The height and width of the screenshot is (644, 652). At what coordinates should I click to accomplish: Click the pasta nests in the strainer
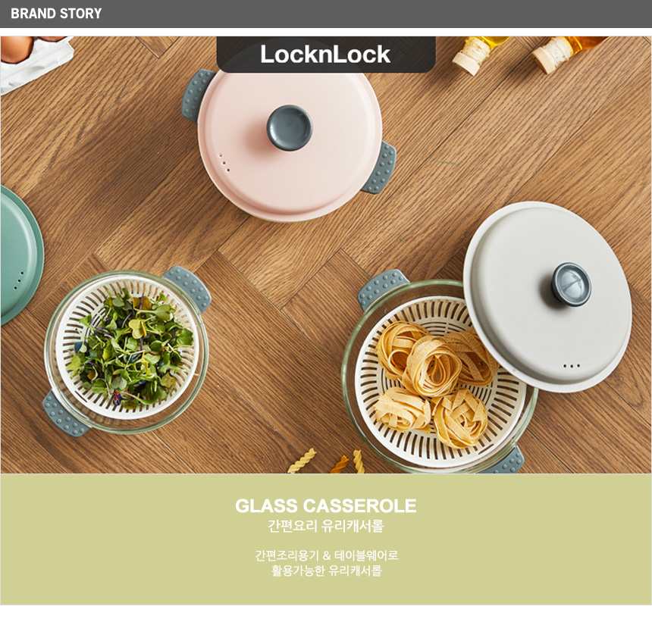click(x=434, y=383)
